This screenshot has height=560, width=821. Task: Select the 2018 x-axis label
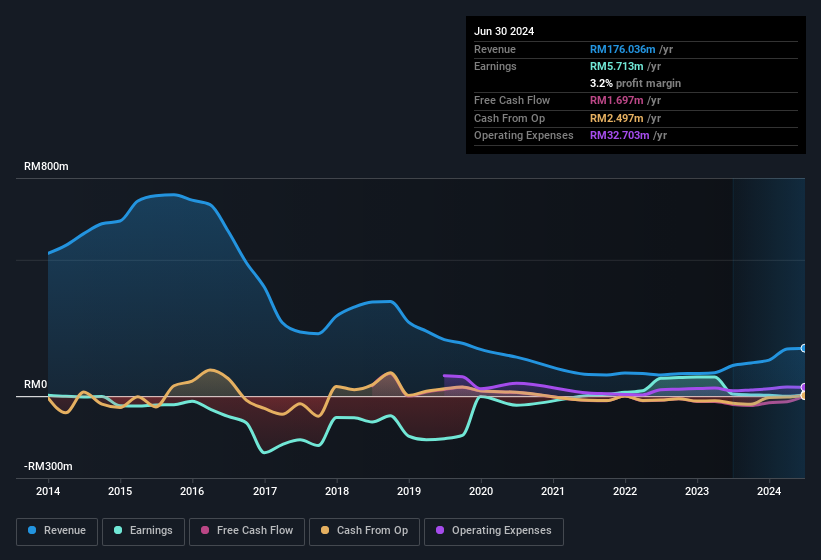click(337, 491)
